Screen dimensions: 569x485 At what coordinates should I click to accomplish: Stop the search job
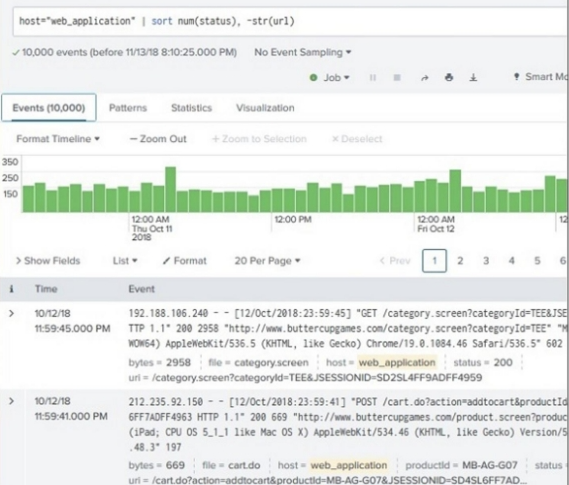pos(397,78)
